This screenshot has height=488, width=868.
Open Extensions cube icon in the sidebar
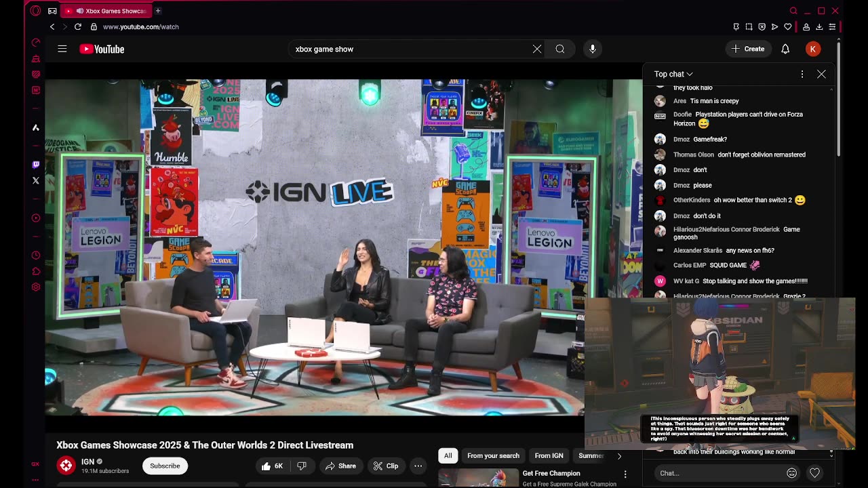tap(36, 271)
